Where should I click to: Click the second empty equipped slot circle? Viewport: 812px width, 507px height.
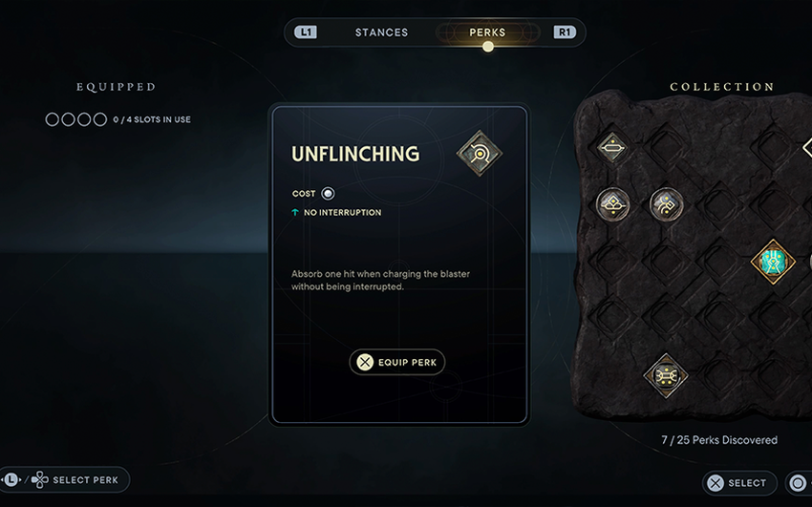pos(68,119)
